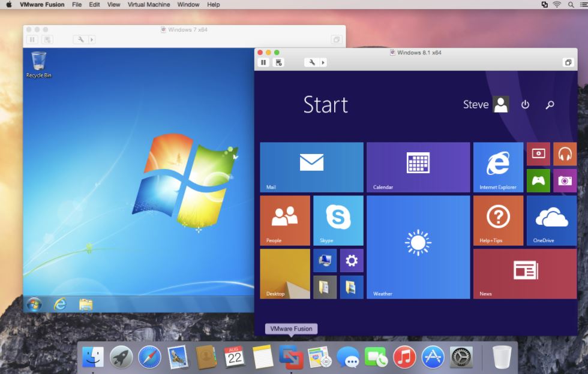Open the Desktop tile
The width and height of the screenshot is (588, 374).
tap(285, 274)
